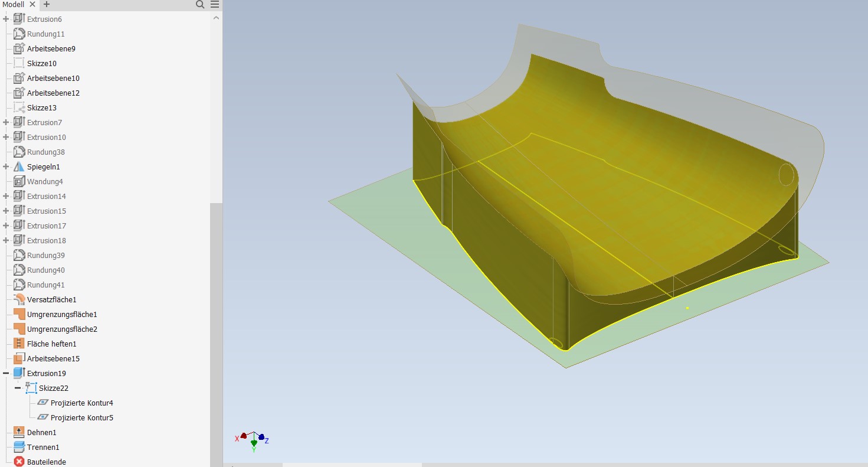Expand the Spiegeln1 node
The image size is (868, 467).
[6, 166]
